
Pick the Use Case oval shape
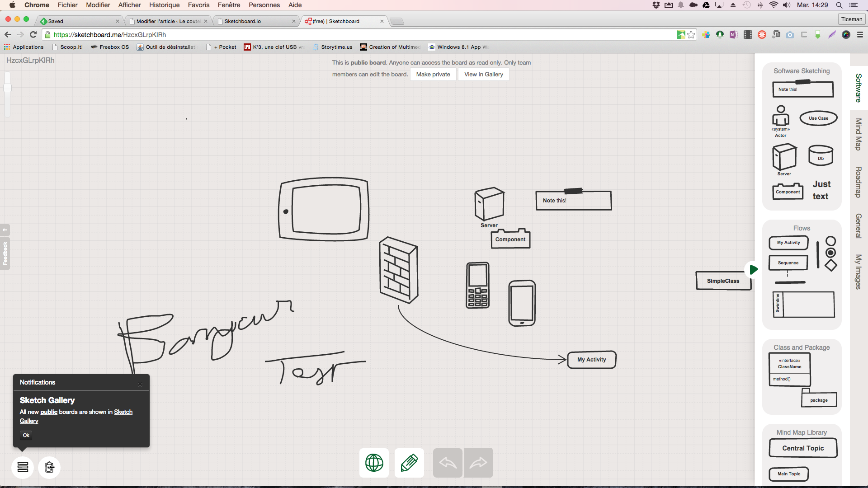[x=818, y=118]
